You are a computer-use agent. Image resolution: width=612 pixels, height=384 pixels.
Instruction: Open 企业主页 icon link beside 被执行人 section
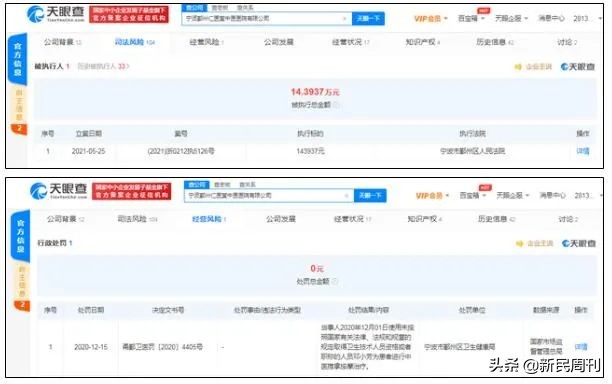point(533,67)
